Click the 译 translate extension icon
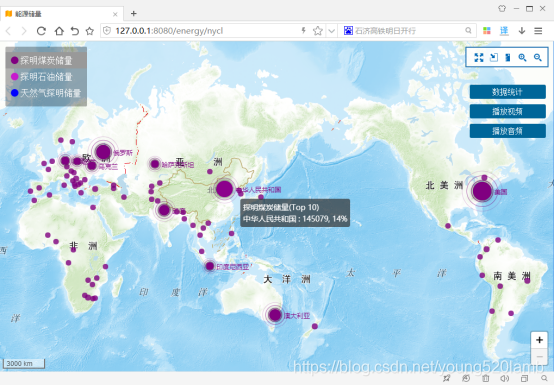The image size is (554, 386). tap(504, 31)
